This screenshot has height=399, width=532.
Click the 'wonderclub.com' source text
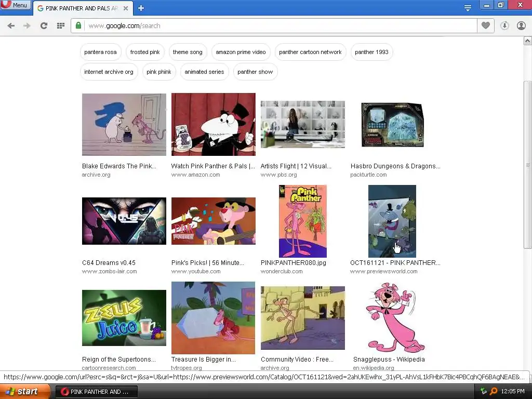coord(282,271)
